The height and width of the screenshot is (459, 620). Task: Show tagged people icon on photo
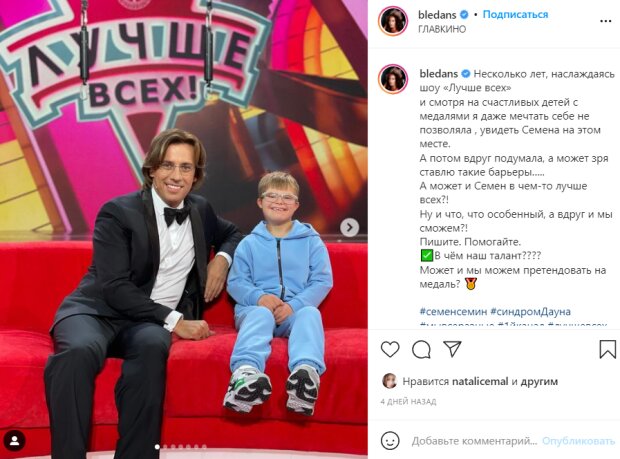click(x=15, y=440)
